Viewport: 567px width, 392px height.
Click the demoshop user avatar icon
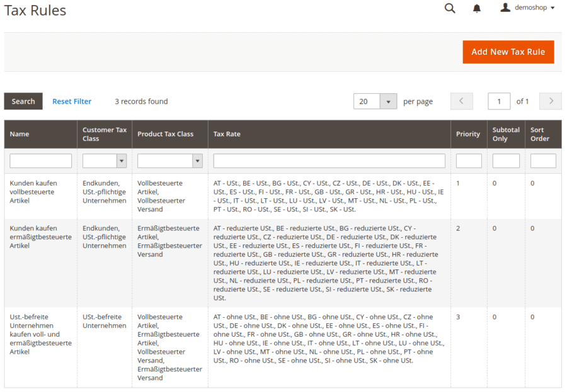click(505, 8)
